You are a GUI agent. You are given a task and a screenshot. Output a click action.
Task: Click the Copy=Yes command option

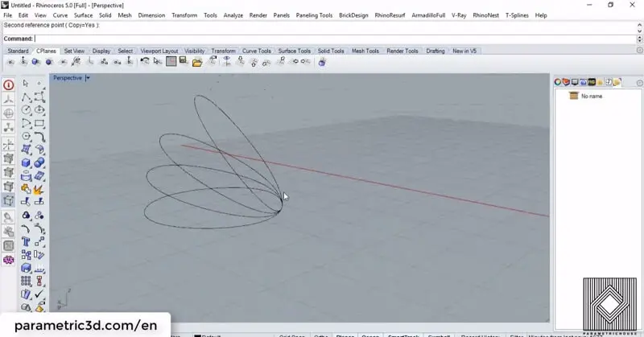click(x=80, y=26)
